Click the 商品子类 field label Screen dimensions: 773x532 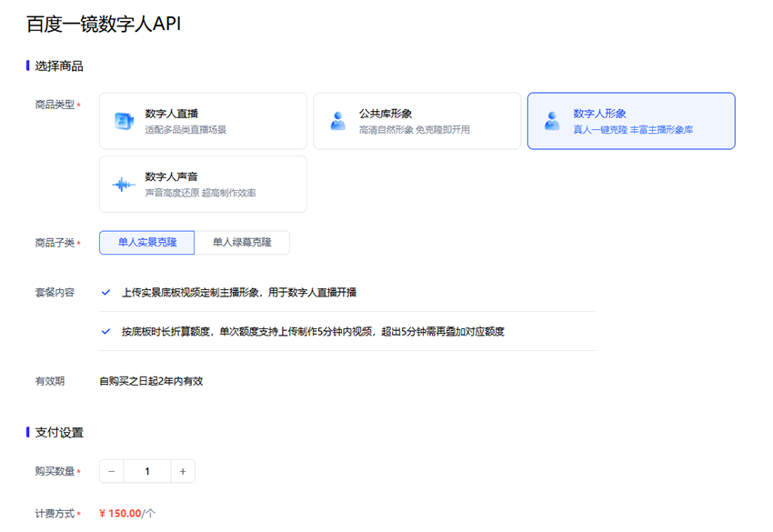pos(55,243)
